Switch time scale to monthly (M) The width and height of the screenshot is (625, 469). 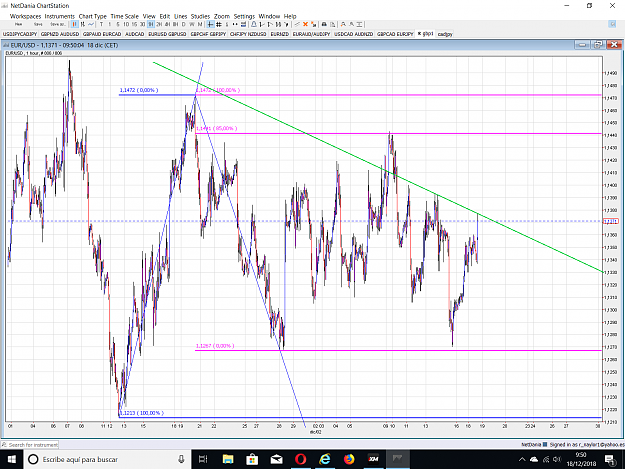(x=200, y=24)
